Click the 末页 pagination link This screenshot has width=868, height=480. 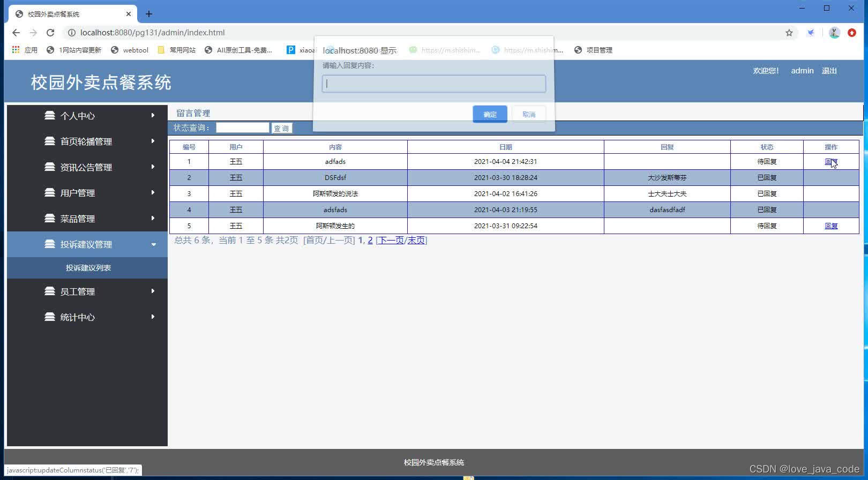click(x=416, y=241)
